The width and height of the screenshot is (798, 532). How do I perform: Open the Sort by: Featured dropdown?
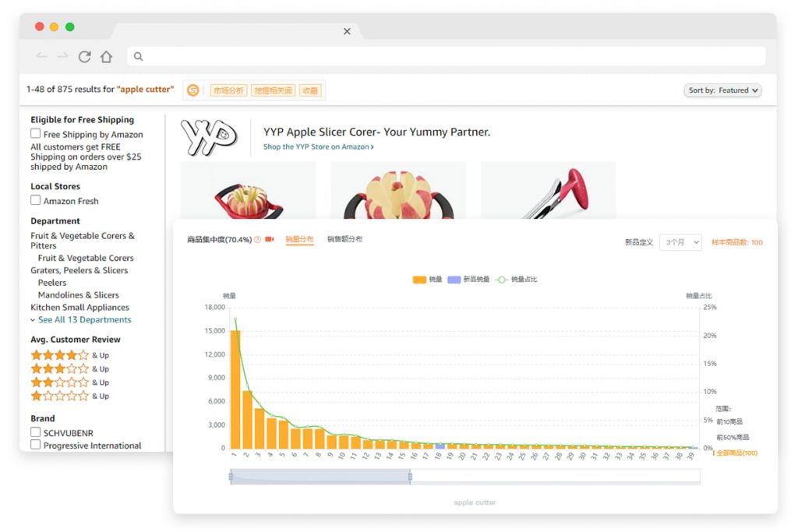coord(722,90)
